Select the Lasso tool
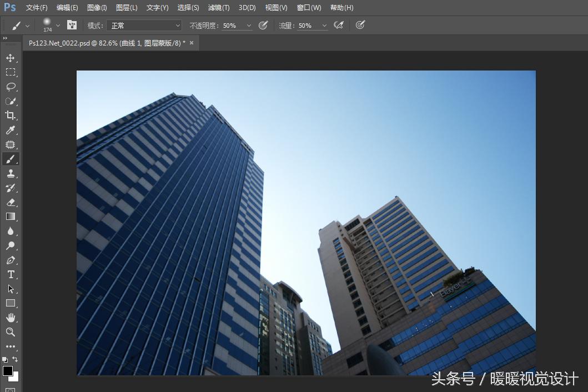The width and height of the screenshot is (588, 392). [11, 87]
